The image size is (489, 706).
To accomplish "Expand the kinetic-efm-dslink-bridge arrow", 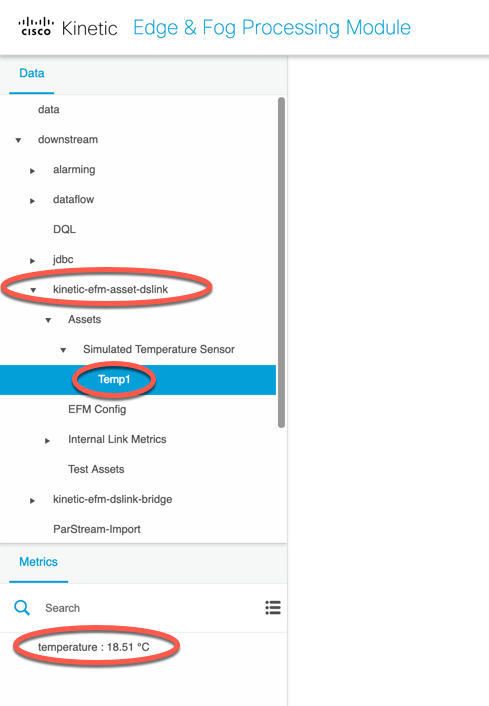I will click(32, 500).
